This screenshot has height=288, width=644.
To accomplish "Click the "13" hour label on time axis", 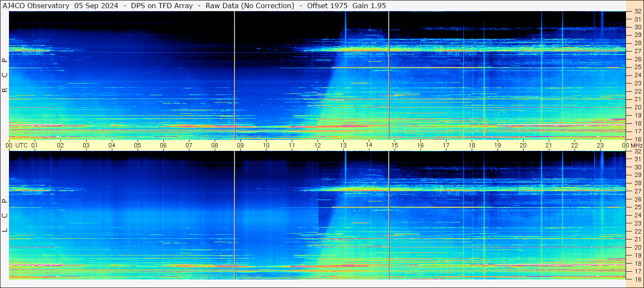I will (x=343, y=145).
